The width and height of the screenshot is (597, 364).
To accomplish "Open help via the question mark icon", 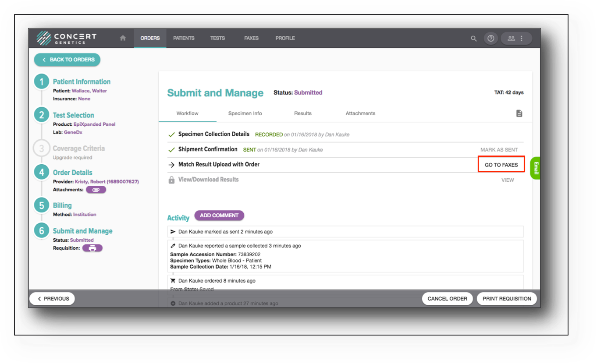I will (491, 38).
